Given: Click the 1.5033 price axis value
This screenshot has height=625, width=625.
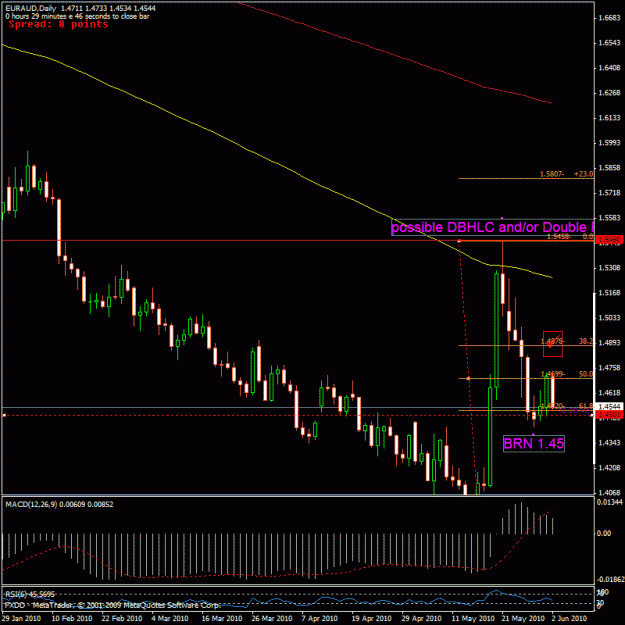Looking at the screenshot, I should point(610,318).
